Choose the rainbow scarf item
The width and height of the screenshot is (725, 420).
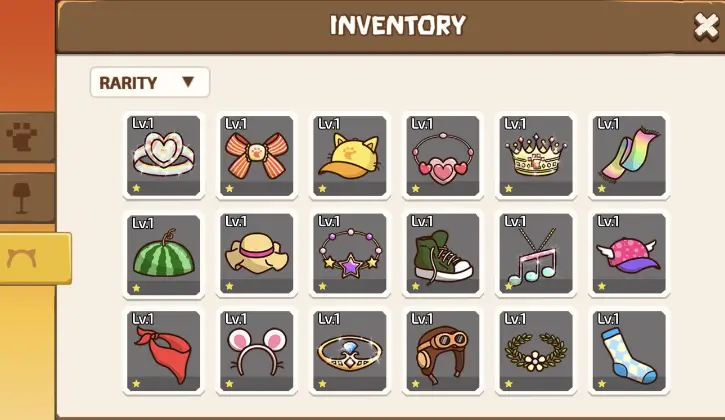(629, 156)
